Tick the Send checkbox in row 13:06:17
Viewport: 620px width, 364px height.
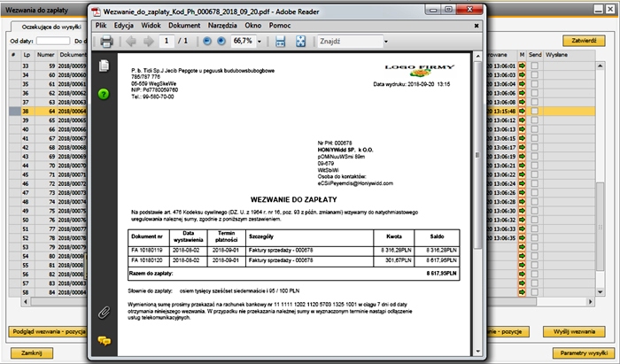[x=534, y=147]
